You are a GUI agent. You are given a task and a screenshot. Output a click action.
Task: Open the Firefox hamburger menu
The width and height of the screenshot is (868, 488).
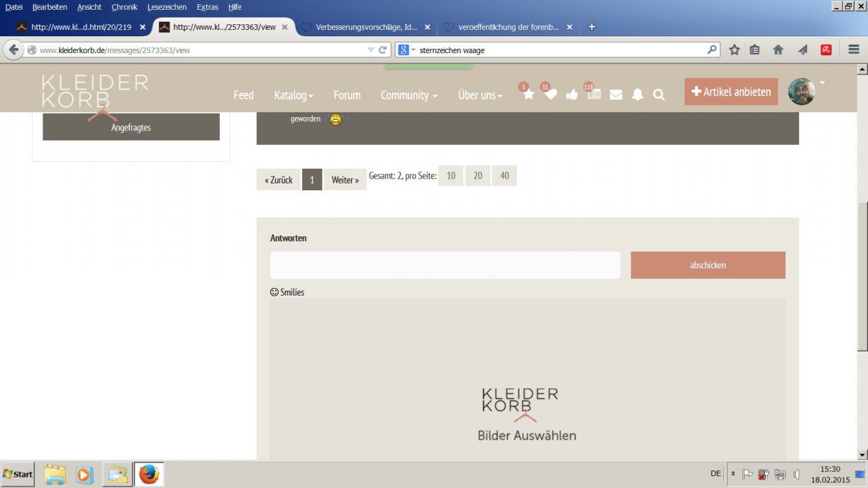pyautogui.click(x=853, y=49)
